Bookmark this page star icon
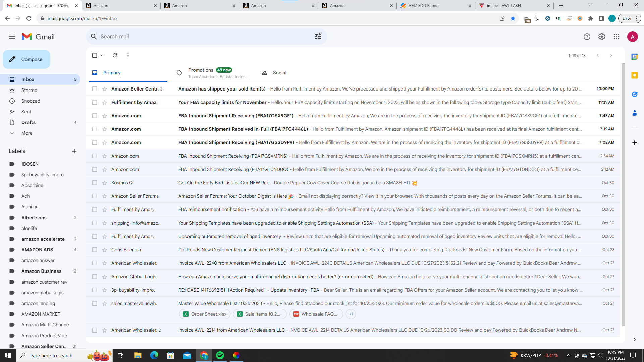The height and width of the screenshot is (362, 644). [513, 18]
